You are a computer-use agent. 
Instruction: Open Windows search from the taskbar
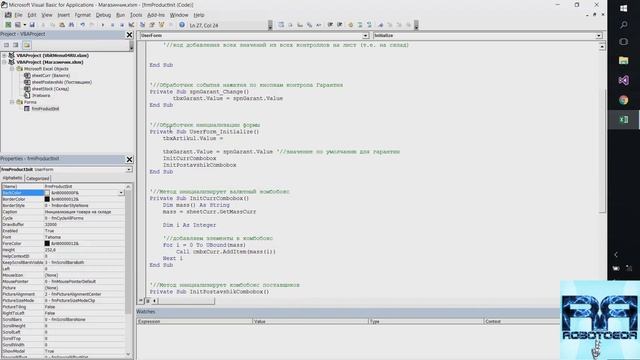coord(623,25)
